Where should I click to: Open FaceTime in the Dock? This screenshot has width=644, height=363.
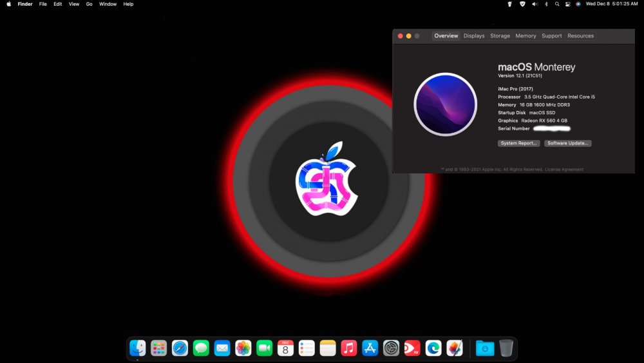coord(265,348)
